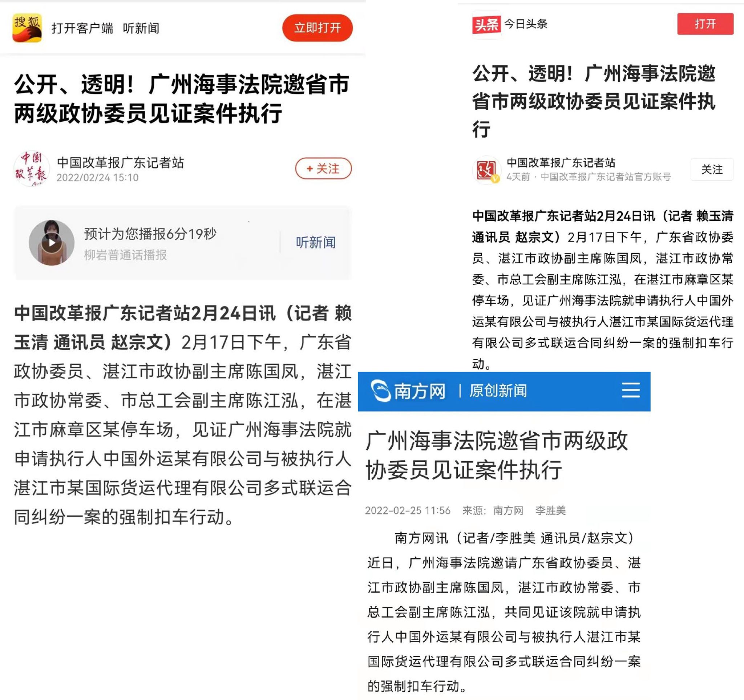This screenshot has height=700, width=744.
Task: Click the 中国改革报 avatar in Sohu article
Action: (32, 169)
